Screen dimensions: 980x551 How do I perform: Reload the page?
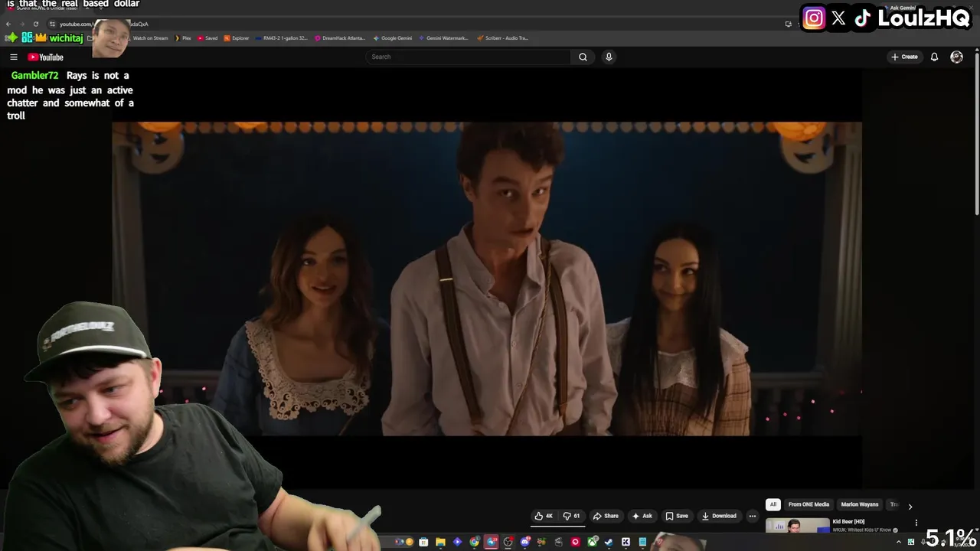(36, 24)
